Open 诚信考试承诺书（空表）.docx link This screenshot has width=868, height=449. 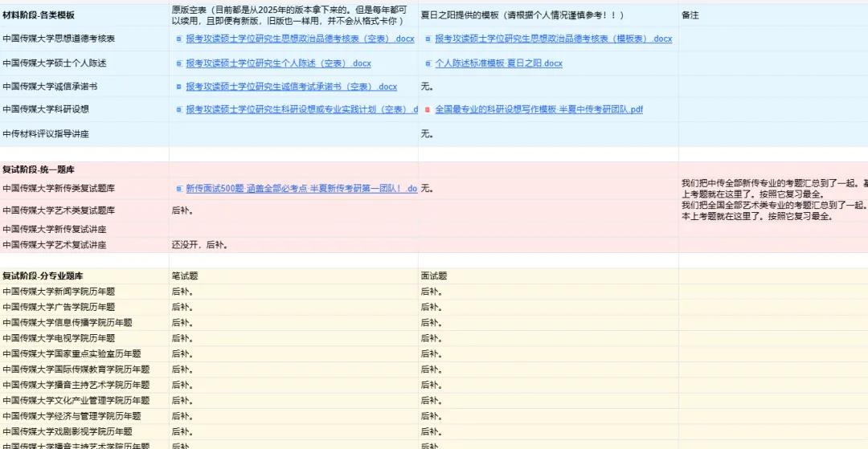click(x=291, y=87)
